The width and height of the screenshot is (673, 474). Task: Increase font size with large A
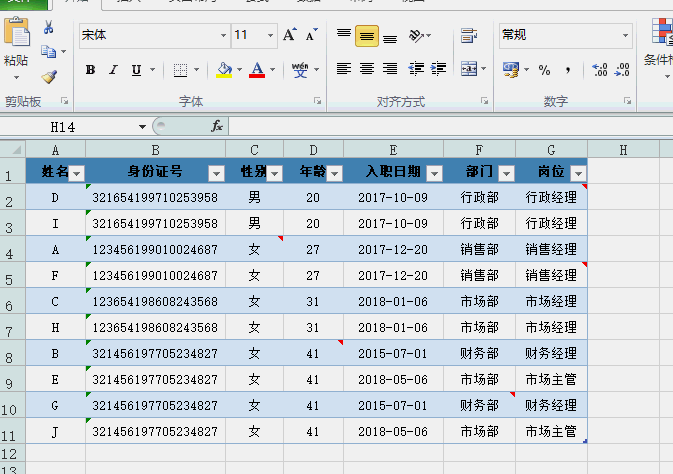290,34
